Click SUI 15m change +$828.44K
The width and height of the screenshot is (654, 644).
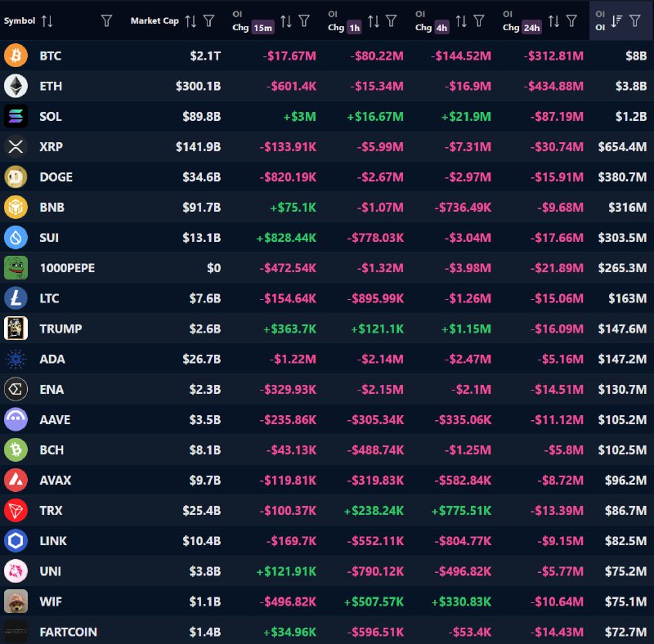click(x=286, y=238)
